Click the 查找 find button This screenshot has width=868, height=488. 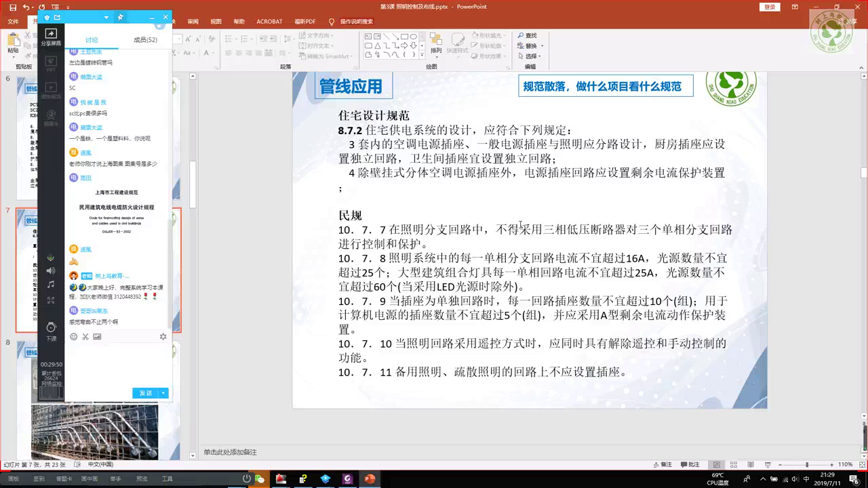(527, 36)
